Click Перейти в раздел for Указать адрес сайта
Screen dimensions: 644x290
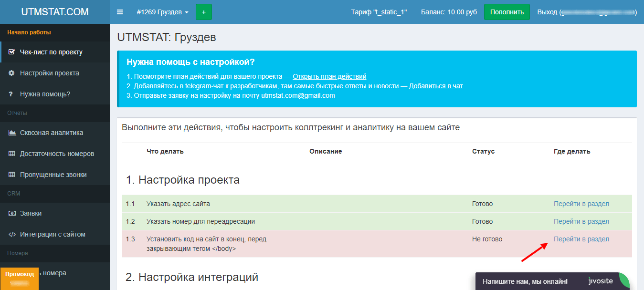point(581,204)
